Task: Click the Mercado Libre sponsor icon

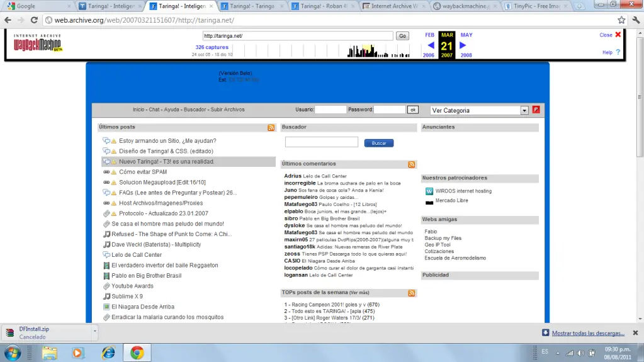Action: pyautogui.click(x=429, y=201)
